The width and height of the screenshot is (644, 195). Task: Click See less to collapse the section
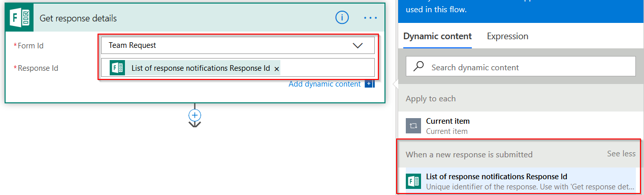tap(621, 154)
